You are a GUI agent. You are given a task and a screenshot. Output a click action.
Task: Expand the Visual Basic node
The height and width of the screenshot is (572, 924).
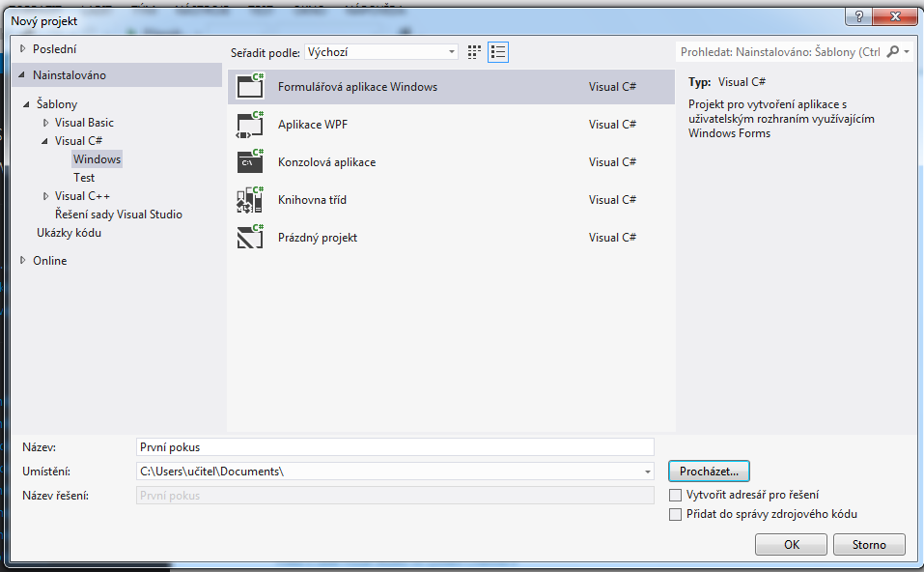tap(45, 123)
